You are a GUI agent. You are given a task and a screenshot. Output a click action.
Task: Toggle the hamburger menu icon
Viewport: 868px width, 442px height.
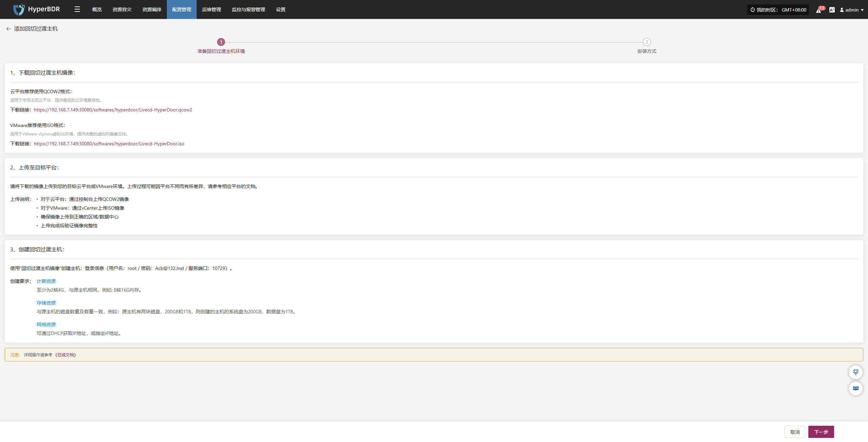point(77,9)
